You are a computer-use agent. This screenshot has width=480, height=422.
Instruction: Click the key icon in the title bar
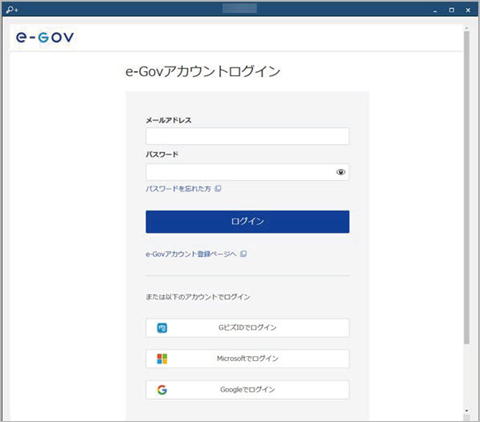coord(12,9)
